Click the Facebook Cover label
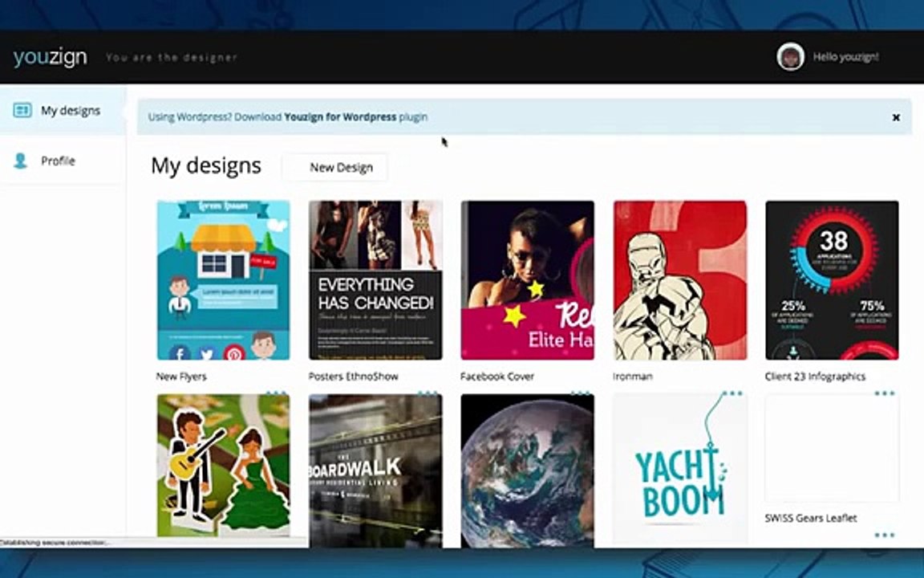This screenshot has width=924, height=578. [x=497, y=377]
